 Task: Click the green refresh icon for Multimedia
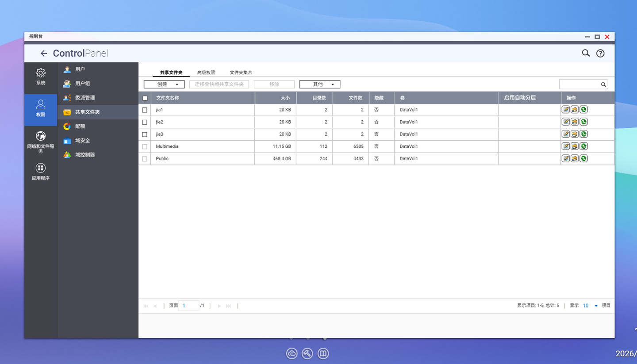[x=583, y=146]
